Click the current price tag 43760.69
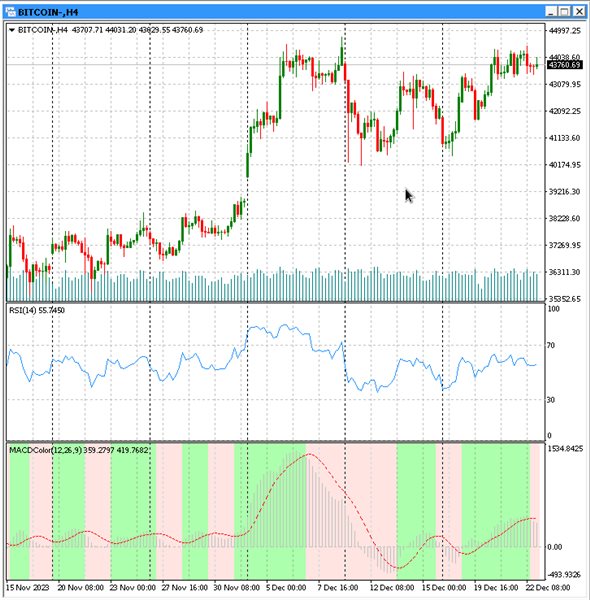 point(565,65)
